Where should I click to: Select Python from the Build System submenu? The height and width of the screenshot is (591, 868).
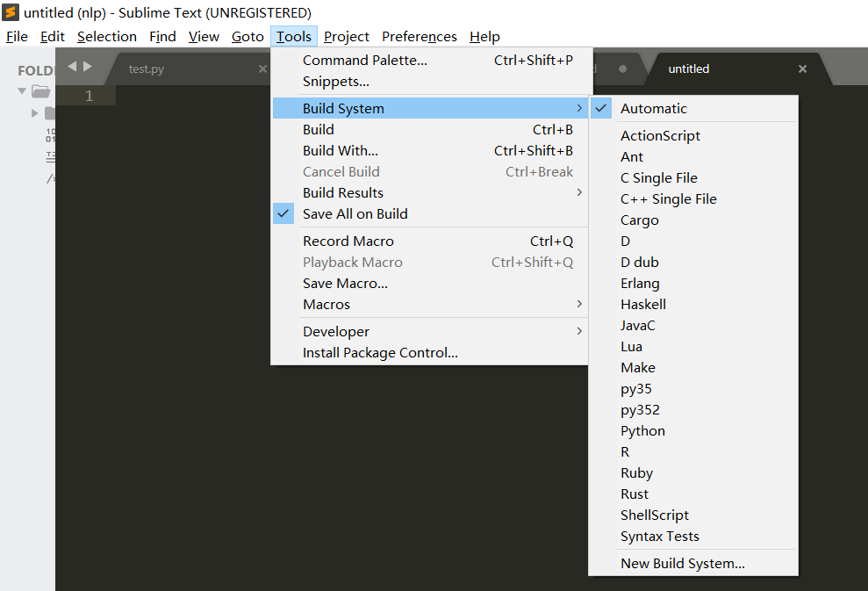(642, 430)
